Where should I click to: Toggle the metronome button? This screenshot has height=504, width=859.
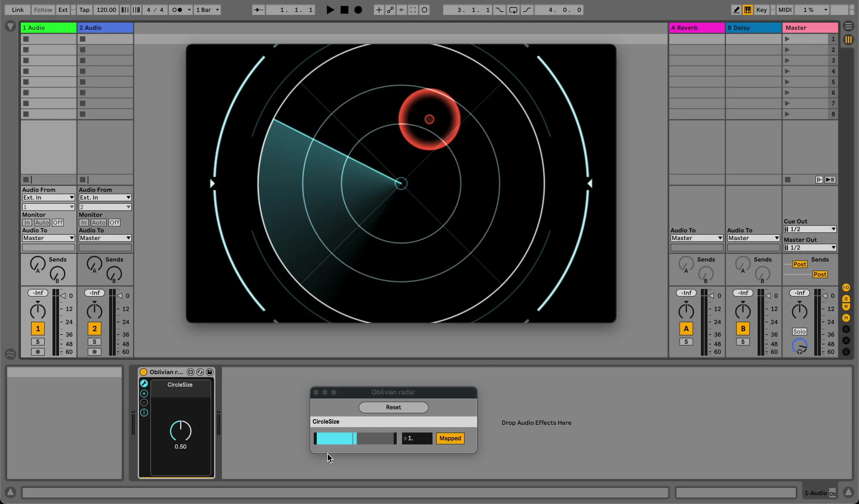177,10
